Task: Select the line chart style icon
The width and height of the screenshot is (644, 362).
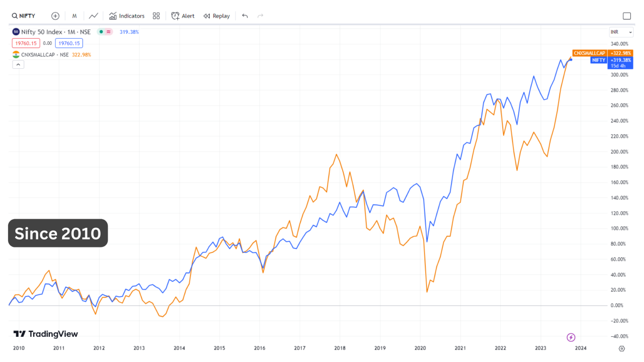Action: (x=93, y=16)
